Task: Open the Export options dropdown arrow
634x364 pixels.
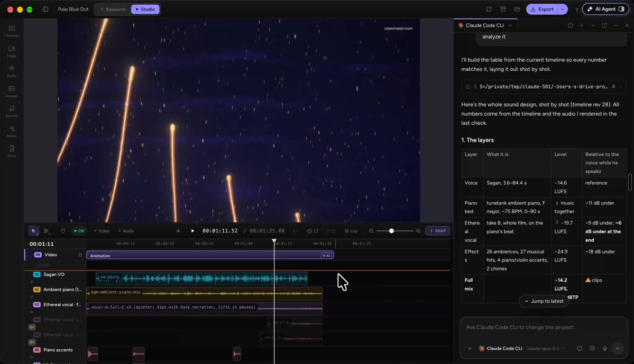Action: pos(563,10)
